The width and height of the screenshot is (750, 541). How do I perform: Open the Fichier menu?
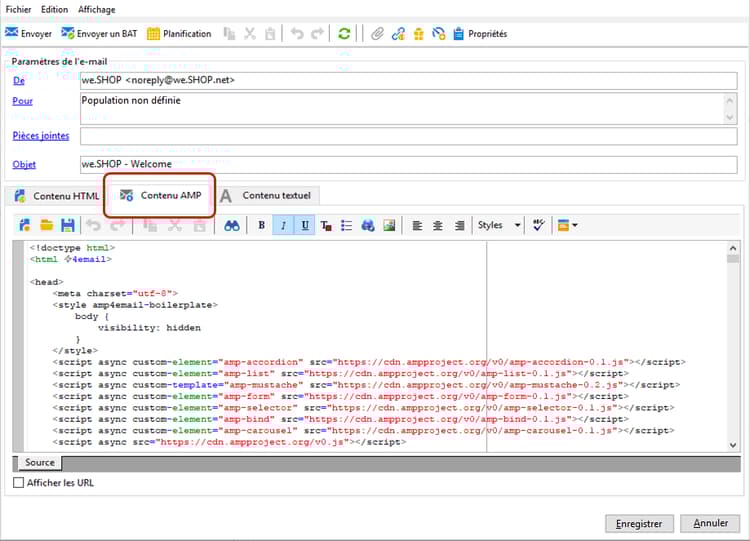18,9
